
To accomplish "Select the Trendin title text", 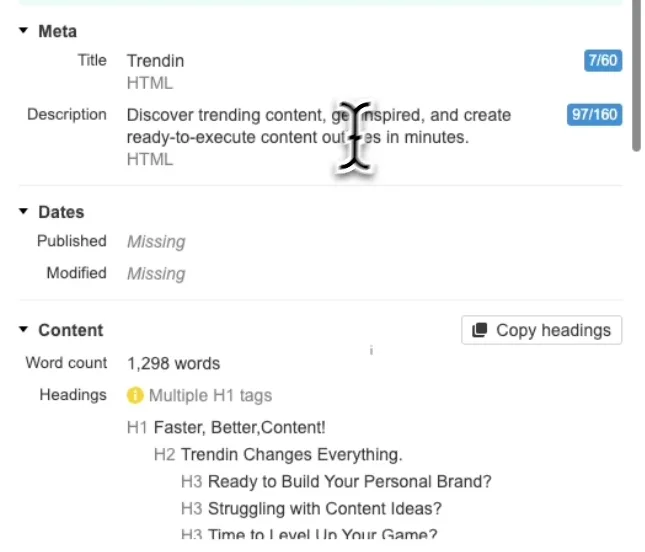I will 155,61.
